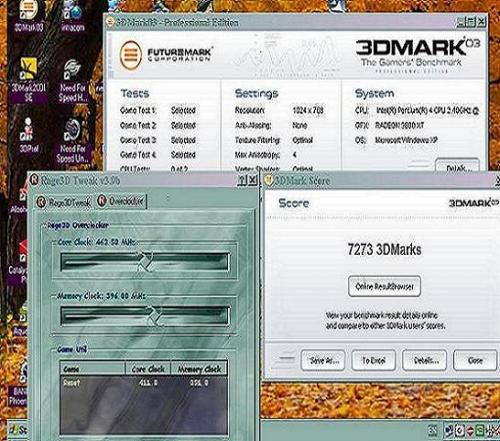Screen dimensions: 500x441
Task: Click the To Excel button
Action: [x=374, y=360]
